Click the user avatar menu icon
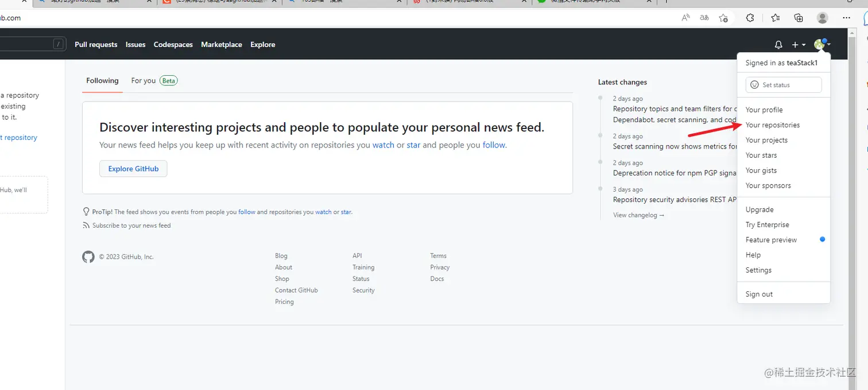Image resolution: width=868 pixels, height=390 pixels. 822,44
